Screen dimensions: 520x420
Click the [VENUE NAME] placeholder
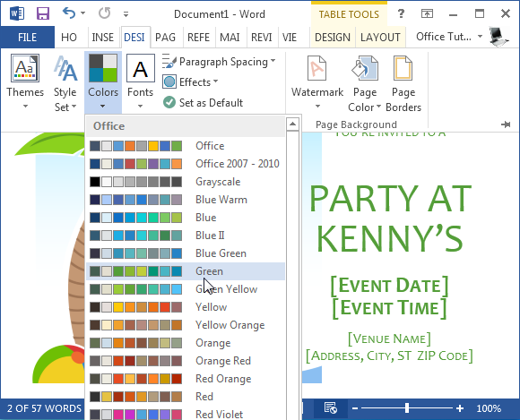point(389,339)
